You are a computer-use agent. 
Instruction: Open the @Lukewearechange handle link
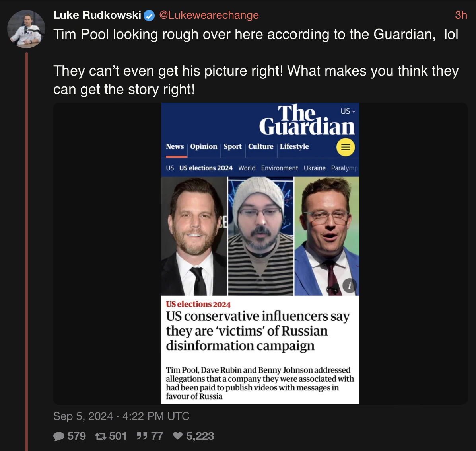(x=209, y=15)
